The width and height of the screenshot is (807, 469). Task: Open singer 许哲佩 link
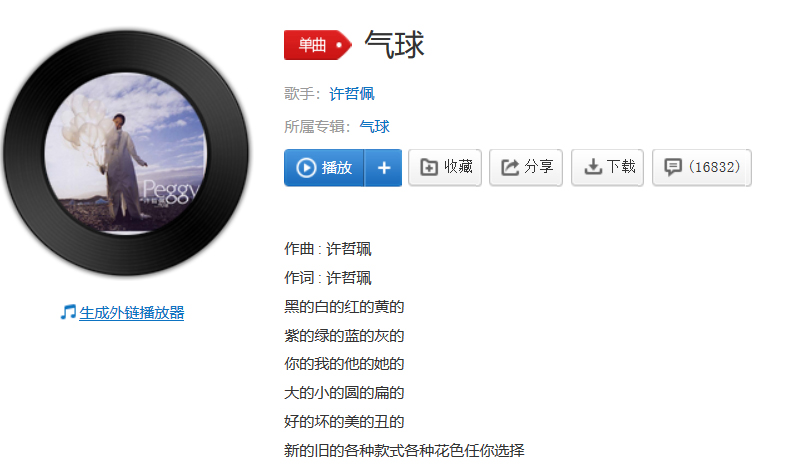point(352,94)
